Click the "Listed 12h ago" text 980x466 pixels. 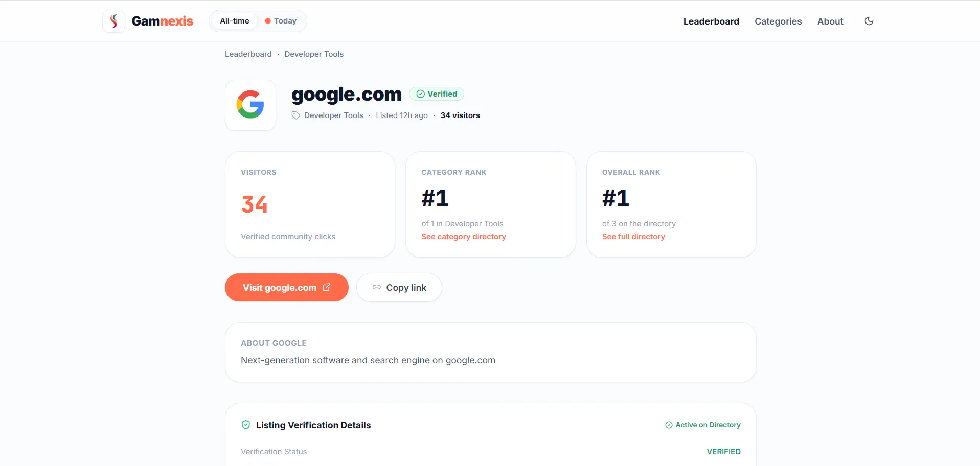coord(402,115)
